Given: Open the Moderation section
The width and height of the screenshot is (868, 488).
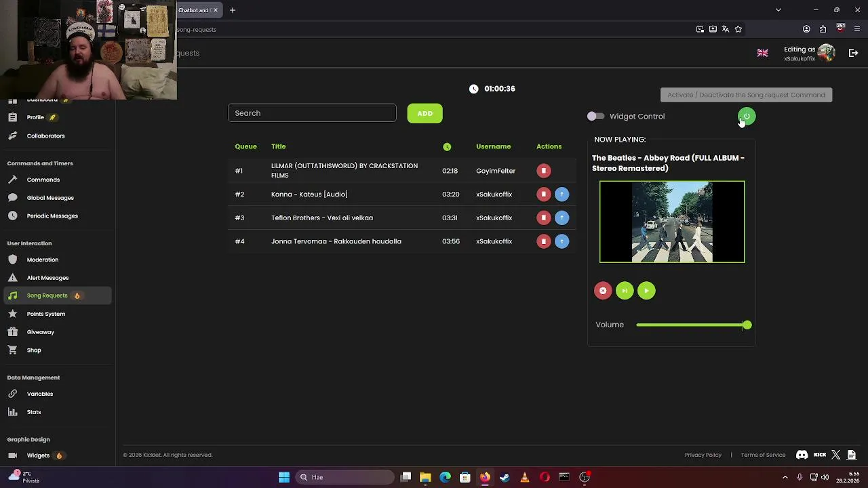Looking at the screenshot, I should click(x=42, y=260).
